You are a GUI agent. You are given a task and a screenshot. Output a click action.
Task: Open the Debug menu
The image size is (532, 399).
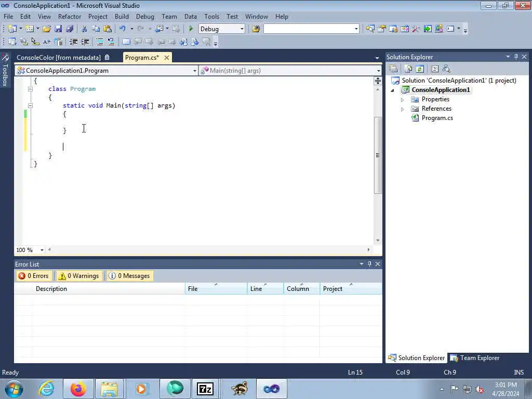pos(145,17)
